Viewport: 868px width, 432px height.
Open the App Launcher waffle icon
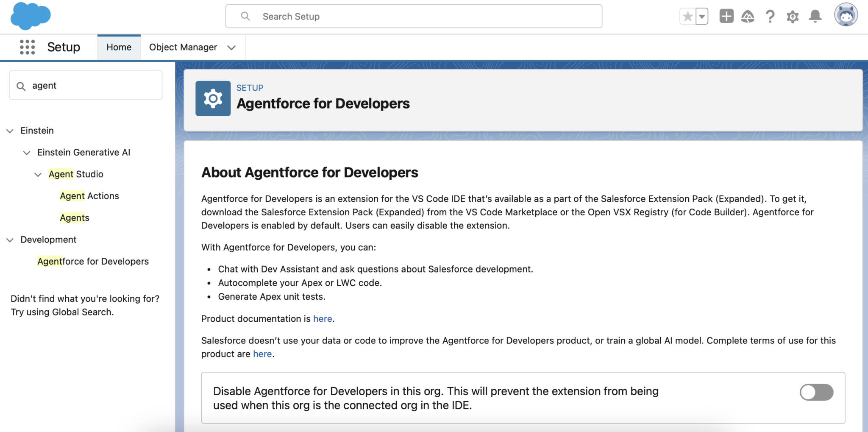tap(27, 47)
